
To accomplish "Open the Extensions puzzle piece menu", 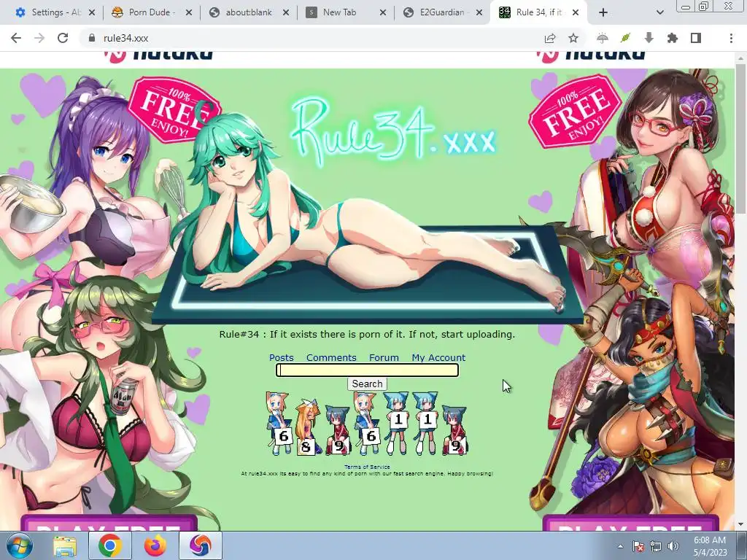I will (x=672, y=38).
